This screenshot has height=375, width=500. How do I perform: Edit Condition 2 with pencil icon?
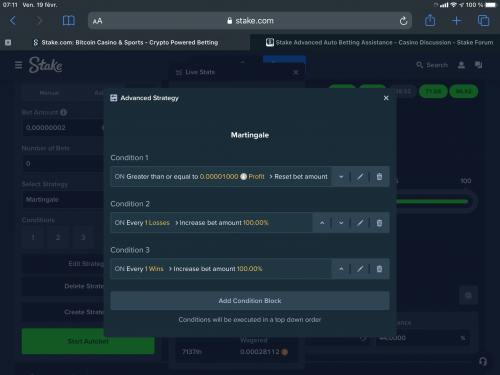[x=360, y=223]
